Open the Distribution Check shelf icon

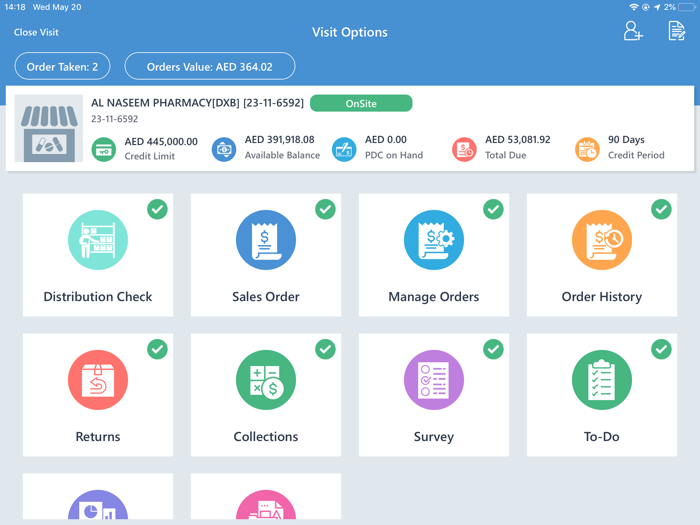coord(98,240)
